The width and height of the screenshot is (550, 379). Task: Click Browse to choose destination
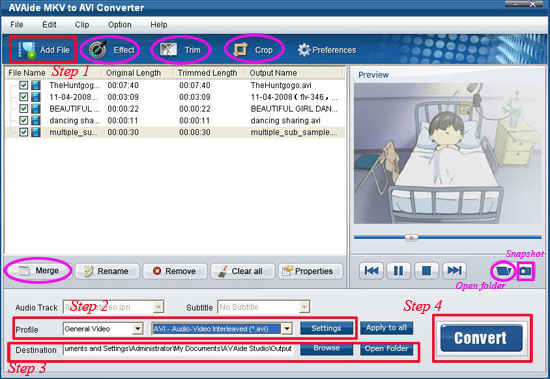point(327,348)
